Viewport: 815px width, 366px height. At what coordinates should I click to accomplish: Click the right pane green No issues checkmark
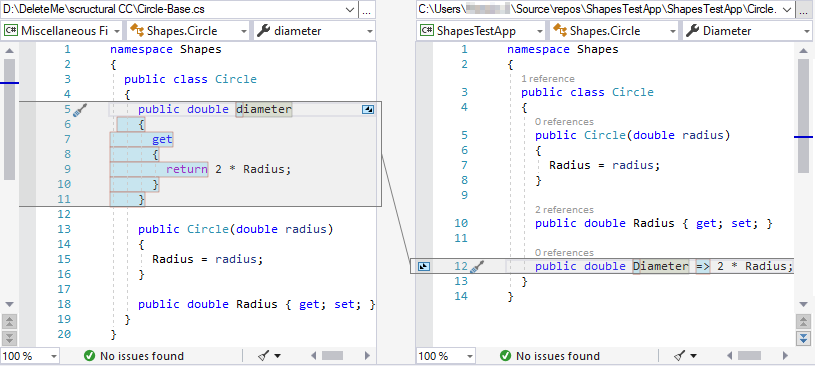click(505, 356)
